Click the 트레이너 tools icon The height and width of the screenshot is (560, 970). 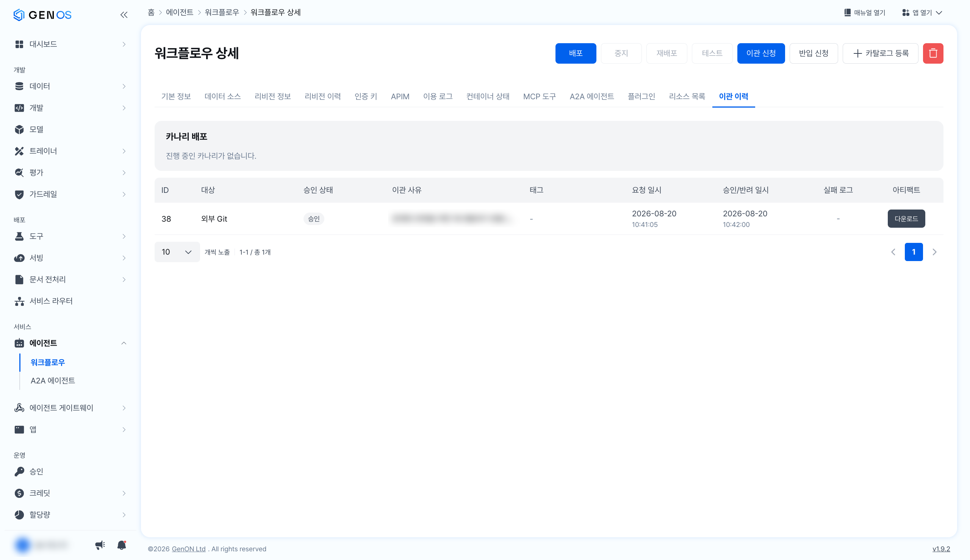[19, 151]
